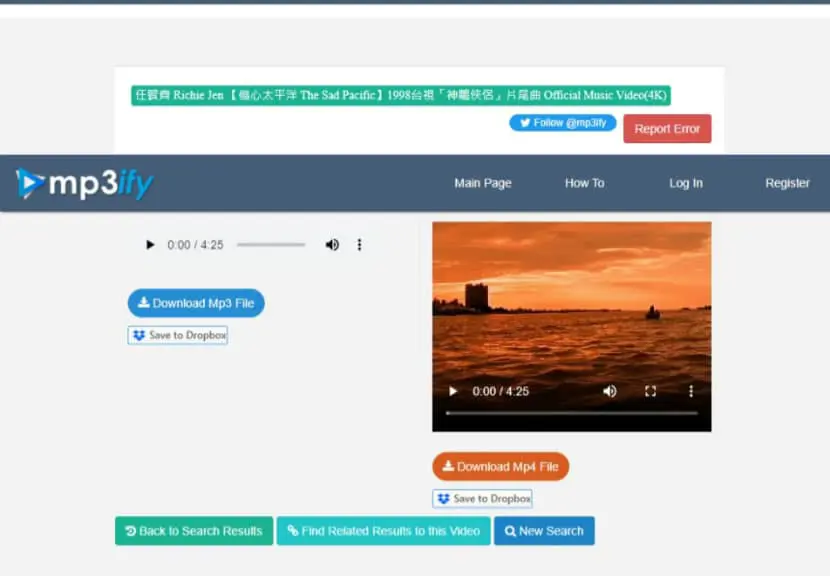This screenshot has height=576, width=830.
Task: Play the audio player track
Action: (150, 245)
